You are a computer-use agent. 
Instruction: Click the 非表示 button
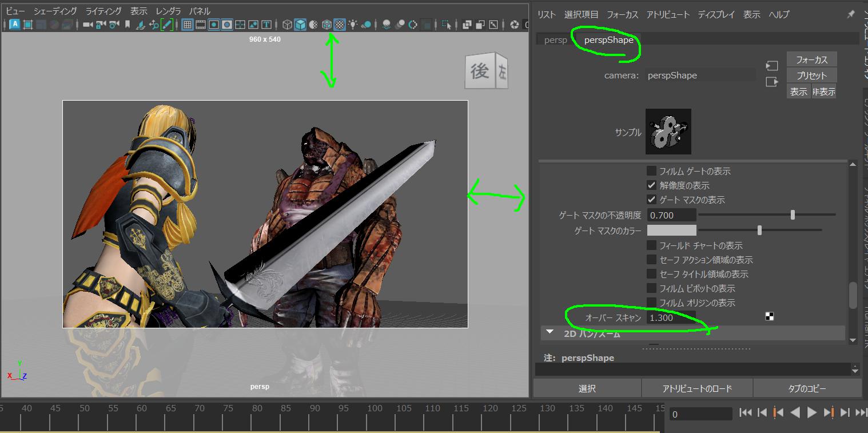click(x=824, y=92)
